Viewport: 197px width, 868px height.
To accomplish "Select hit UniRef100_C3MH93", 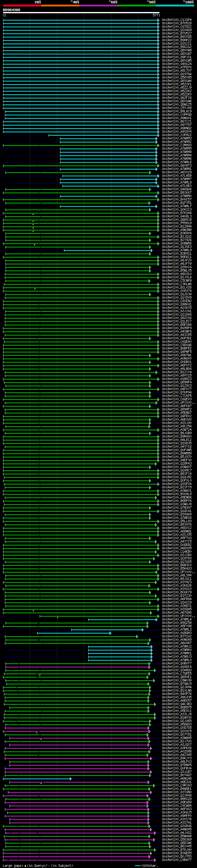I will 177,145.
